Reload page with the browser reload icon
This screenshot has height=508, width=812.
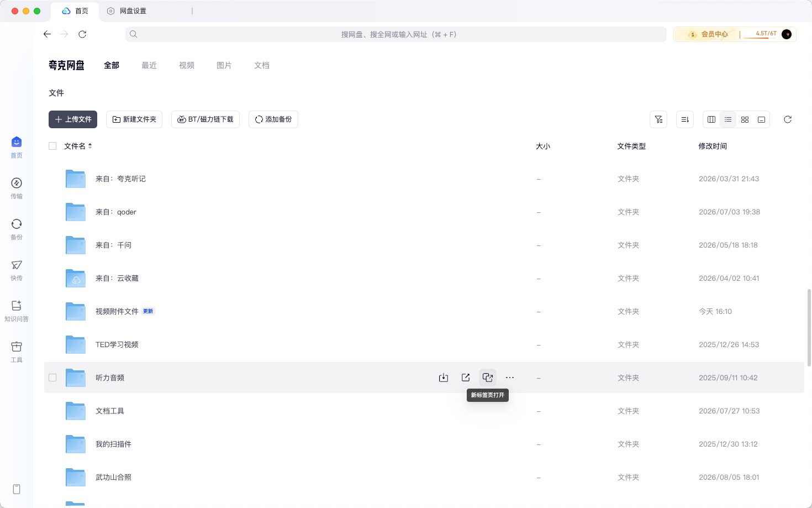point(82,34)
